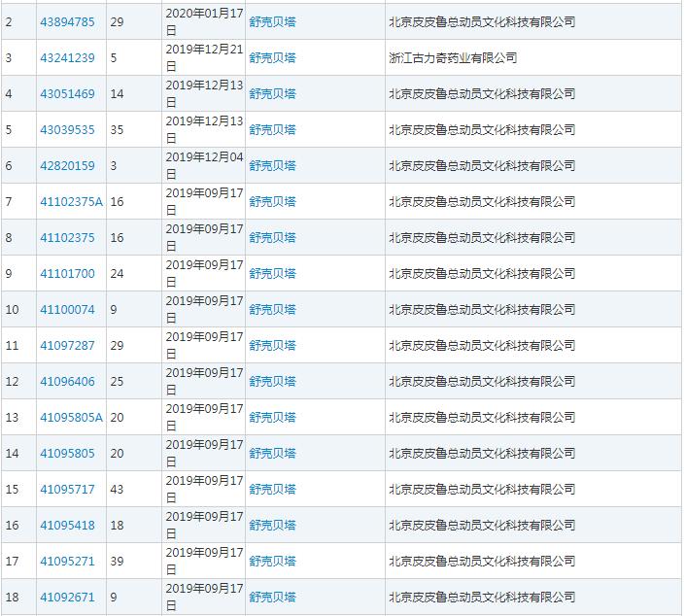Click 舒克贝塔 trademark name in row 10
The image size is (685, 616).
[x=272, y=309]
